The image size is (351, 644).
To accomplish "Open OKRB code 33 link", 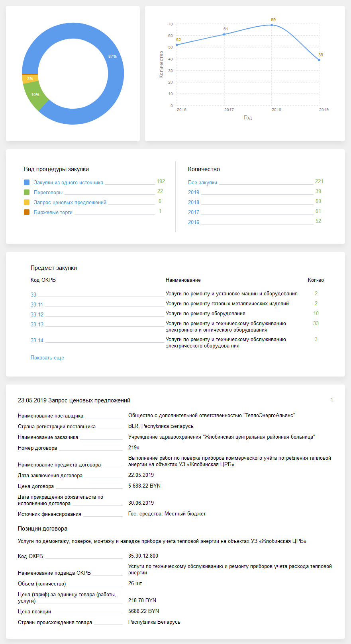I will pos(33,295).
